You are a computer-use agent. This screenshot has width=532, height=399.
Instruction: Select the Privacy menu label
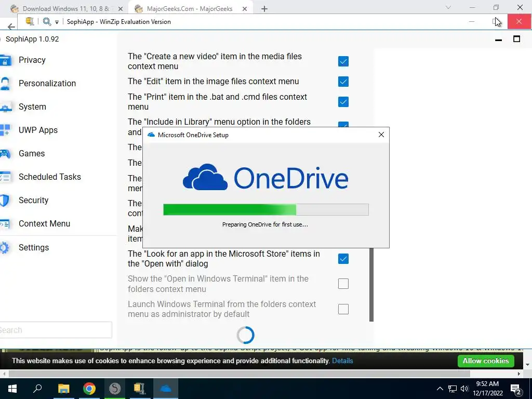pos(32,60)
